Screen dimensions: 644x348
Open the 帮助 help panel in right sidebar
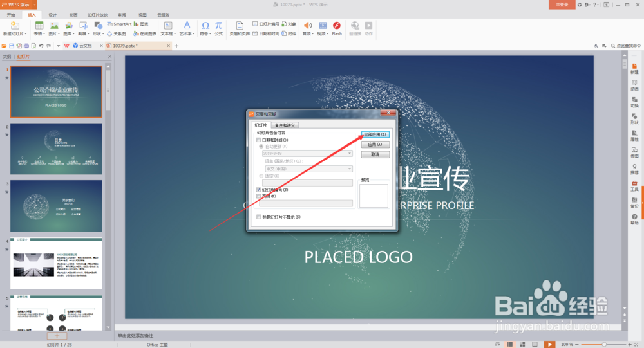(x=634, y=219)
